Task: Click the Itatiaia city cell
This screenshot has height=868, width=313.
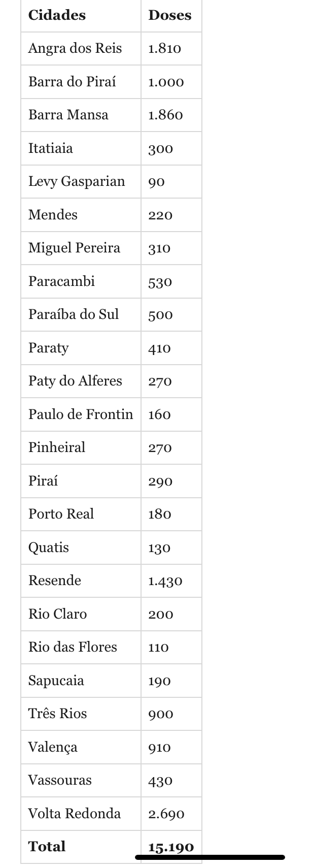Action: click(51, 148)
